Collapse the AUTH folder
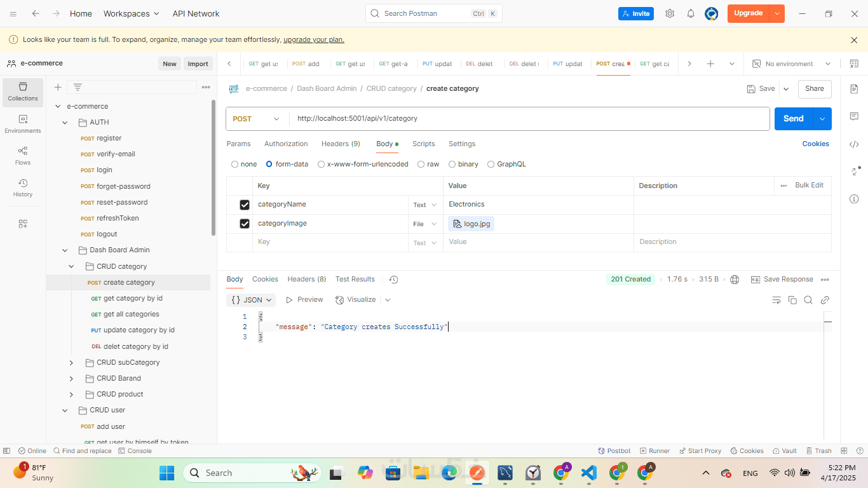This screenshot has width=868, height=488. (x=65, y=122)
